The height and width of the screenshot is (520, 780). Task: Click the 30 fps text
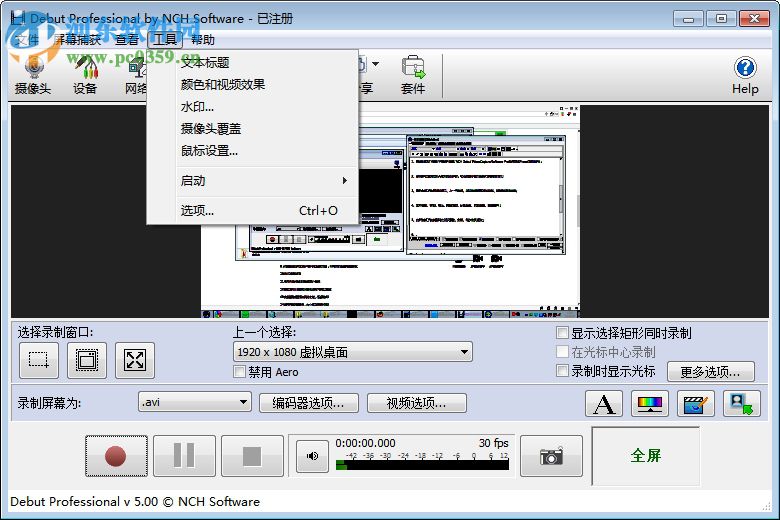coord(493,443)
